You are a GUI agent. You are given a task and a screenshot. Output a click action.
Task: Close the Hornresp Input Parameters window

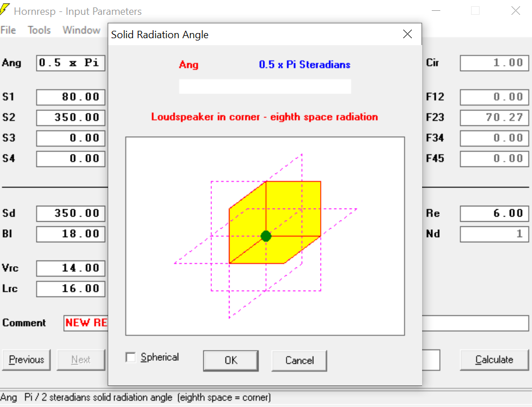point(515,11)
